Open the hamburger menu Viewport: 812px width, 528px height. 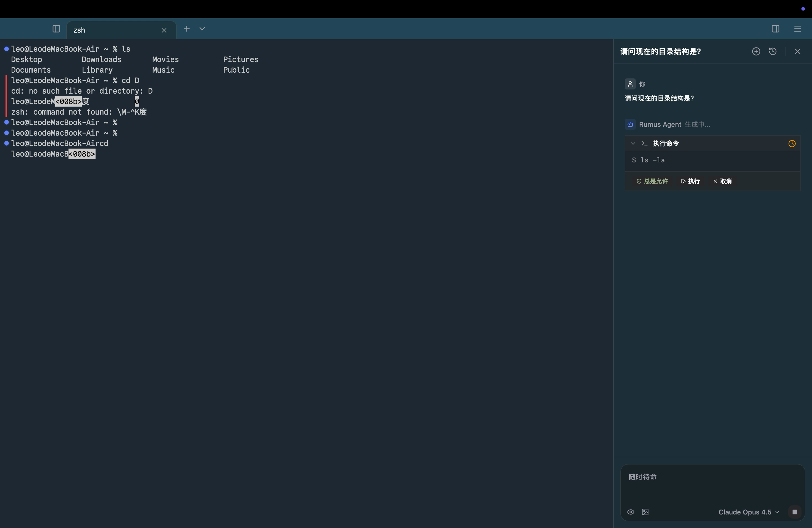pos(797,29)
